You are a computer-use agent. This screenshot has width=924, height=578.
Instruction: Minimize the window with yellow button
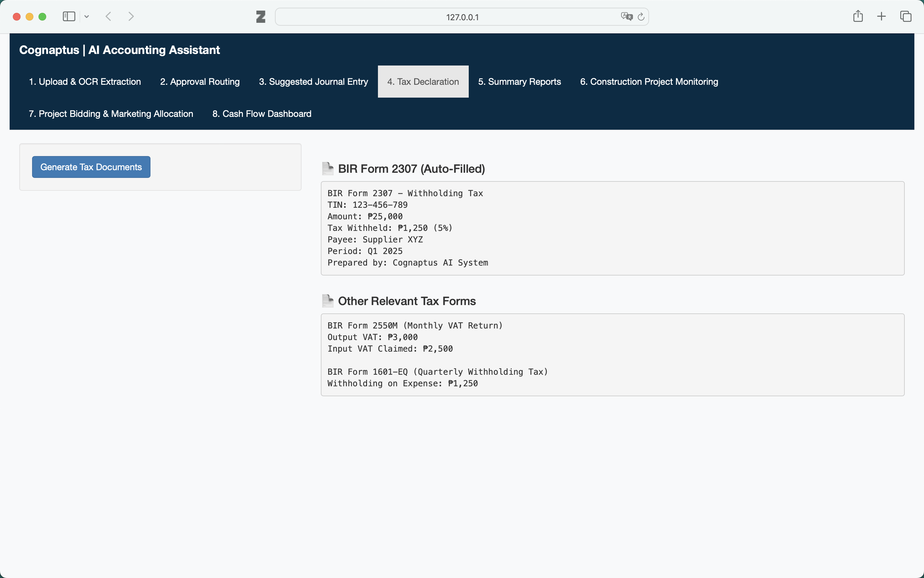tap(30, 16)
